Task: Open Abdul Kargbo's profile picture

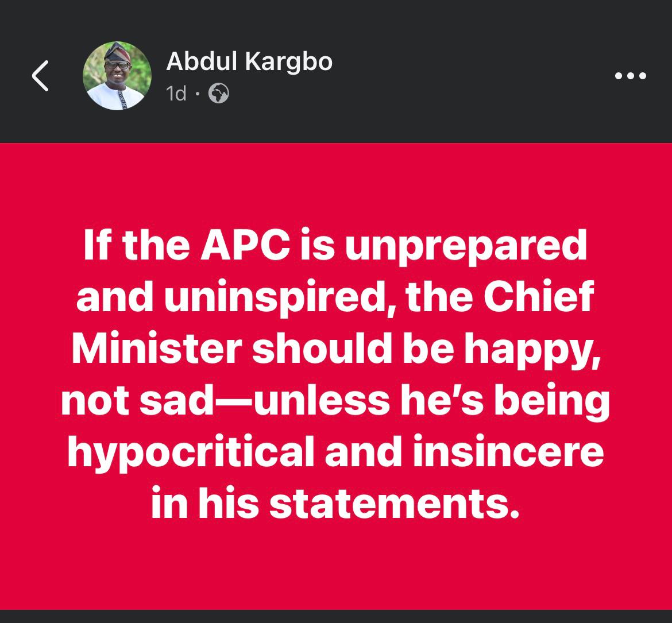Action: pos(117,76)
